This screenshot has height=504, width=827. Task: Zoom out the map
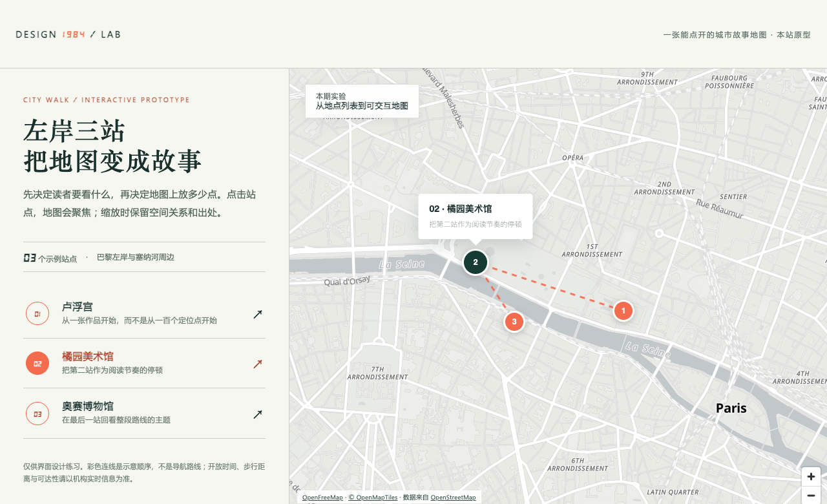(x=811, y=496)
